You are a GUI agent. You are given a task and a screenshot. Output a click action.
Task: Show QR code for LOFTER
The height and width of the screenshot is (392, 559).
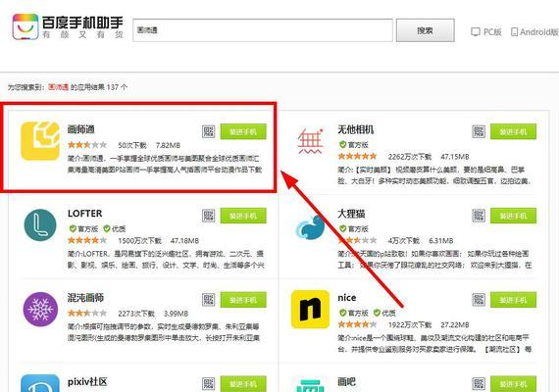pyautogui.click(x=209, y=216)
